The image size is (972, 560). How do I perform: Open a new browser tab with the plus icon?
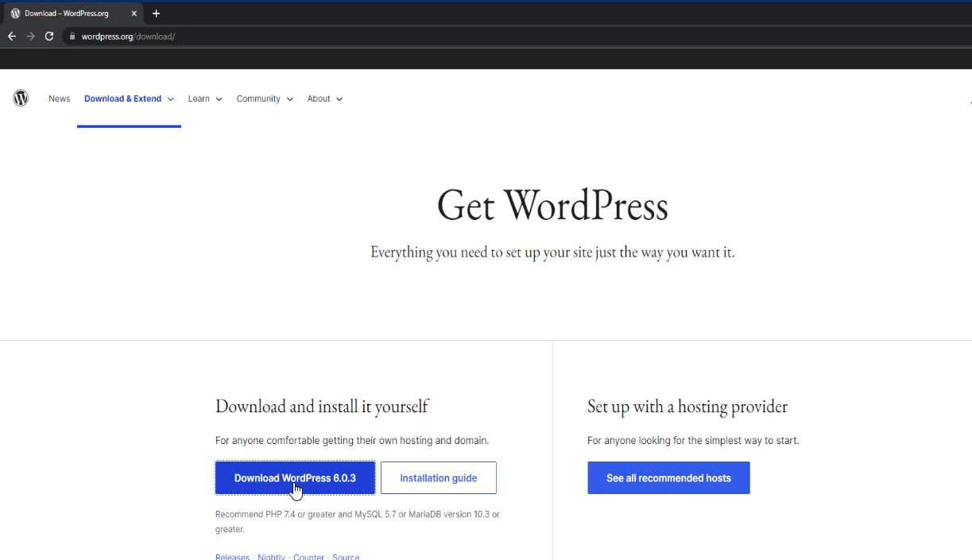[156, 14]
